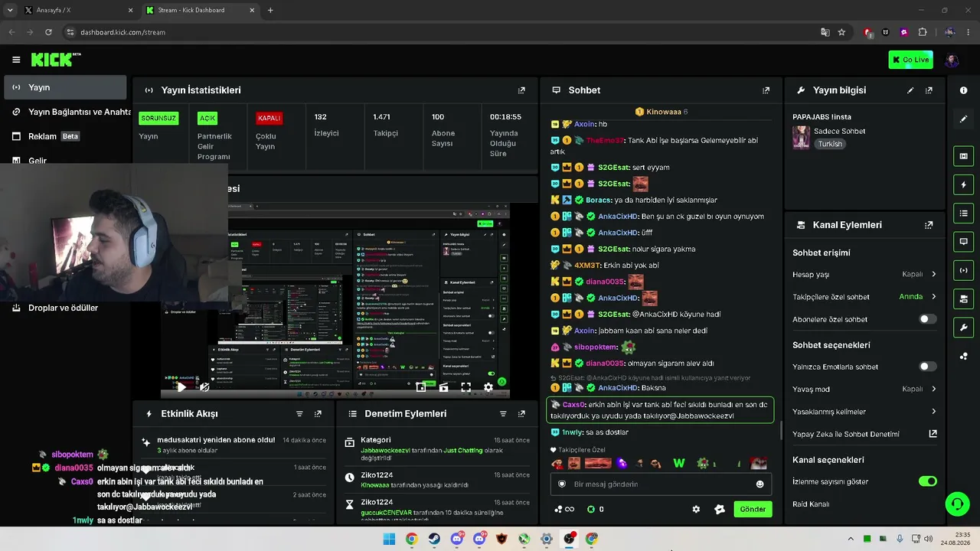The image size is (980, 551).
Task: Expand Hesap yaşı setting chevron
Action: pos(933,274)
